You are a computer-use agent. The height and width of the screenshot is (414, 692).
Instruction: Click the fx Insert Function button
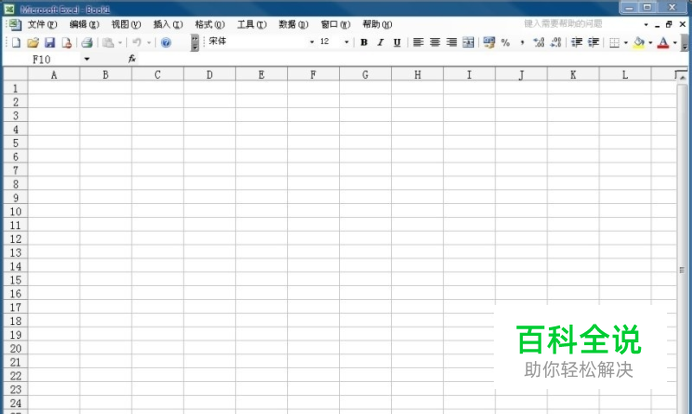click(x=132, y=59)
